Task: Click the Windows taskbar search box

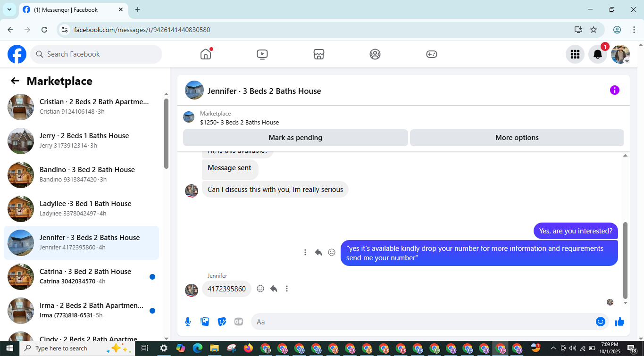Action: pyautogui.click(x=78, y=348)
